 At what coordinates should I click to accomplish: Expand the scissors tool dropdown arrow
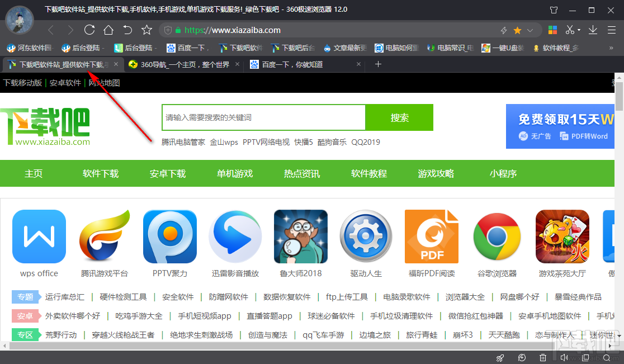tap(579, 30)
